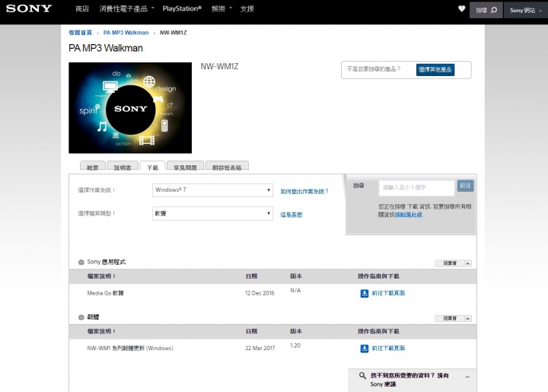The width and height of the screenshot is (548, 392).
Task: Click download icon for NW-WM1 firmware update
Action: (364, 349)
